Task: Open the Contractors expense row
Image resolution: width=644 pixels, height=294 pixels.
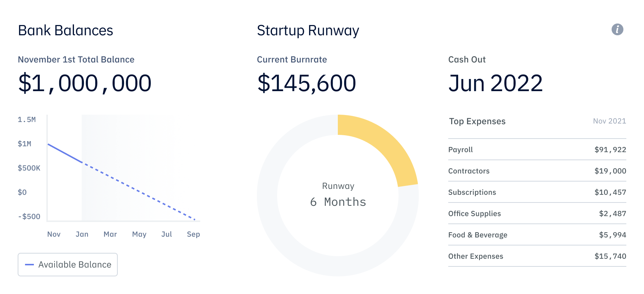Action: (x=537, y=171)
